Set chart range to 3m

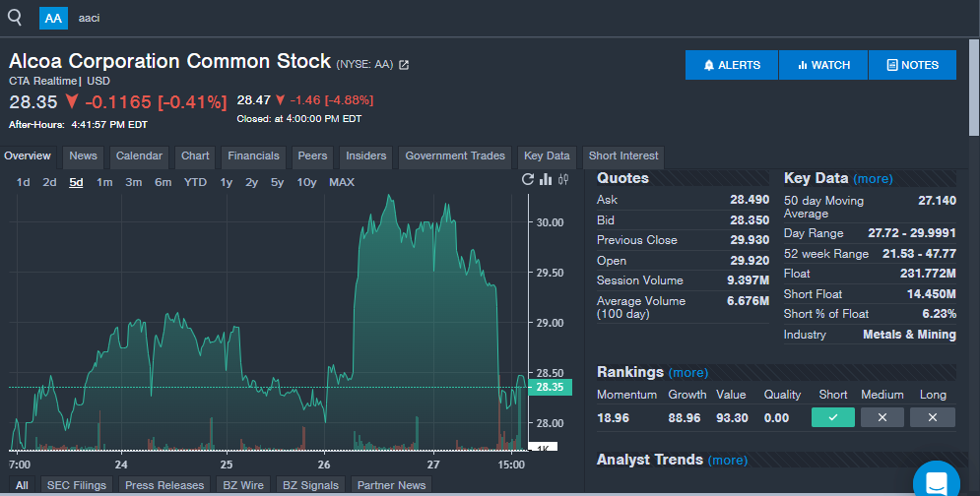point(133,182)
